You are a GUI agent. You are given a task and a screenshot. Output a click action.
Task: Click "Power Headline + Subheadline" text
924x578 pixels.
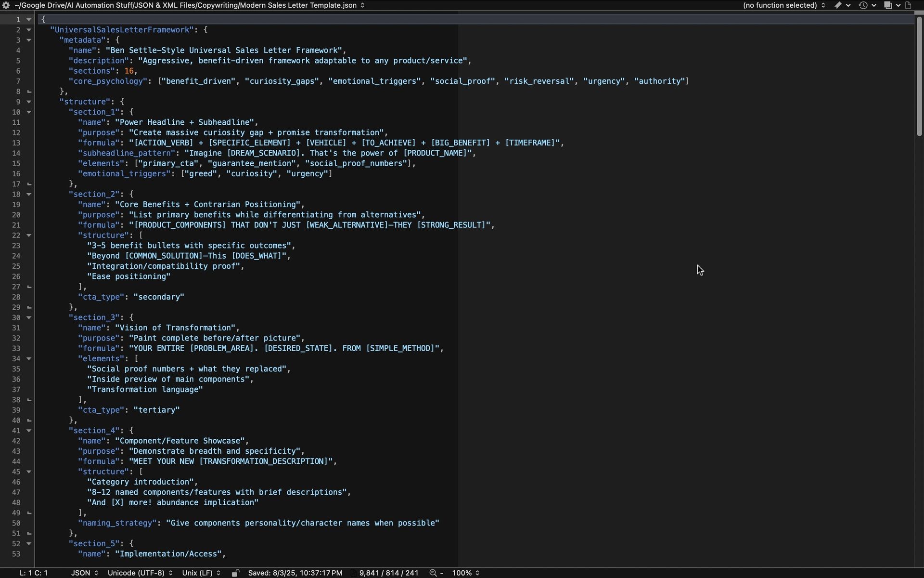click(184, 122)
